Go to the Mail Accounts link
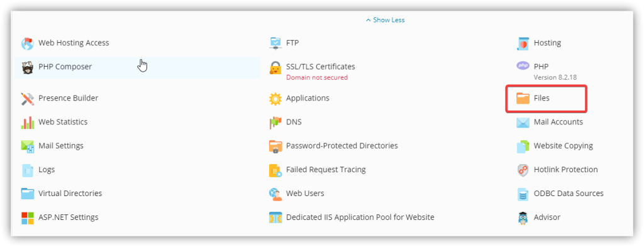 (558, 122)
